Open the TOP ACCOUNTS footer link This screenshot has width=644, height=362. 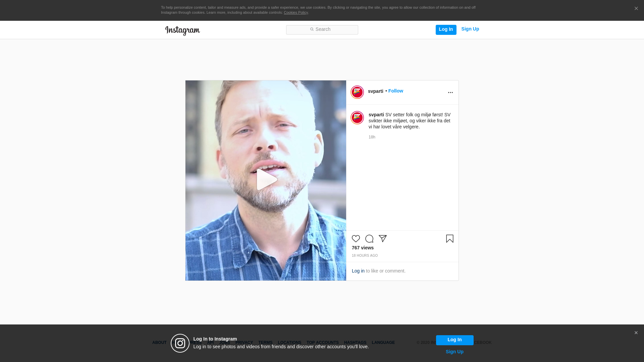(x=323, y=343)
